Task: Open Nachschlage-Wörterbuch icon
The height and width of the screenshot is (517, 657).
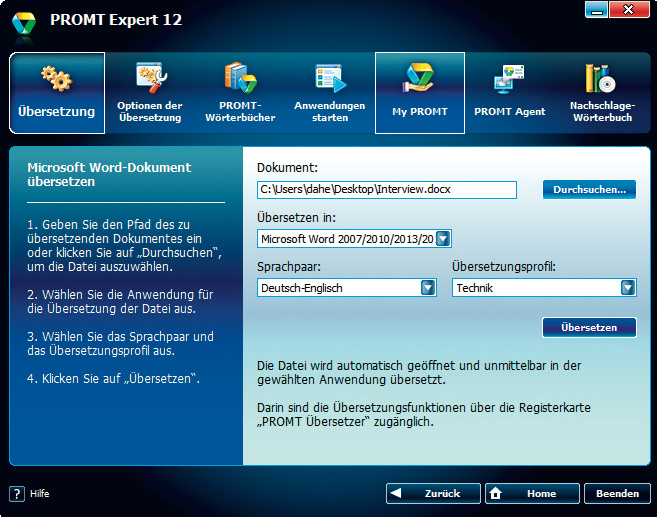Action: pos(600,78)
